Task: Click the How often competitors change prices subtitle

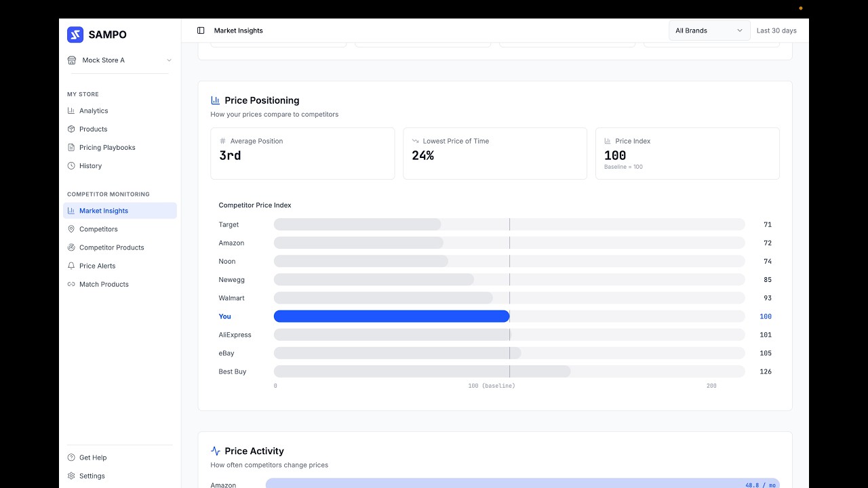Action: click(x=269, y=465)
